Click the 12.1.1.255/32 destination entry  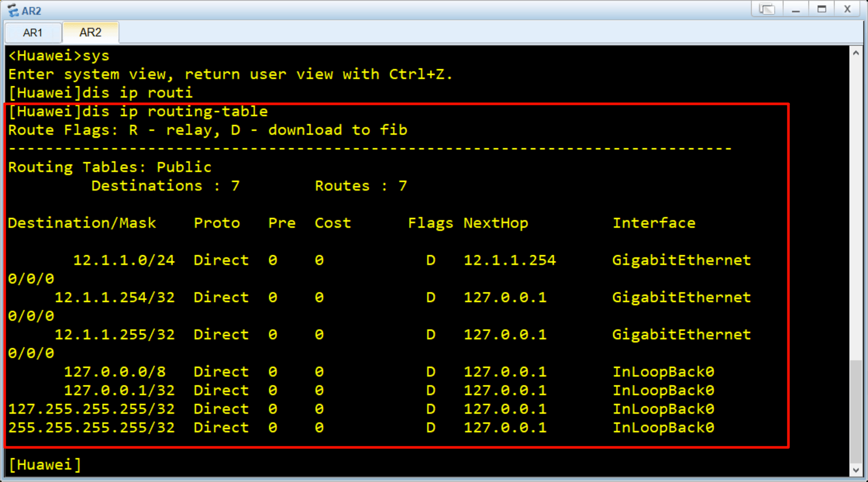coord(115,335)
